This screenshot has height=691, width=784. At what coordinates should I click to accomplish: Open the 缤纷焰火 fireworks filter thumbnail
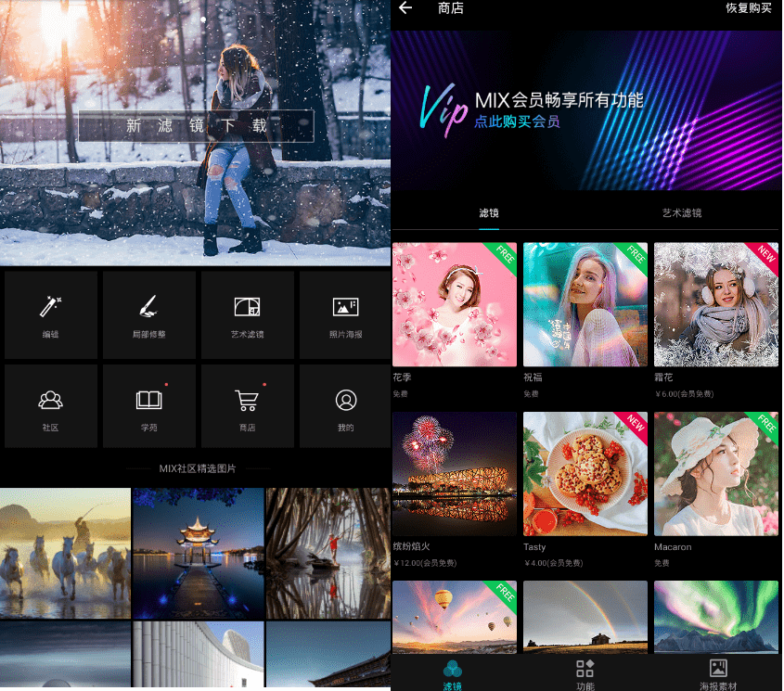click(x=455, y=474)
